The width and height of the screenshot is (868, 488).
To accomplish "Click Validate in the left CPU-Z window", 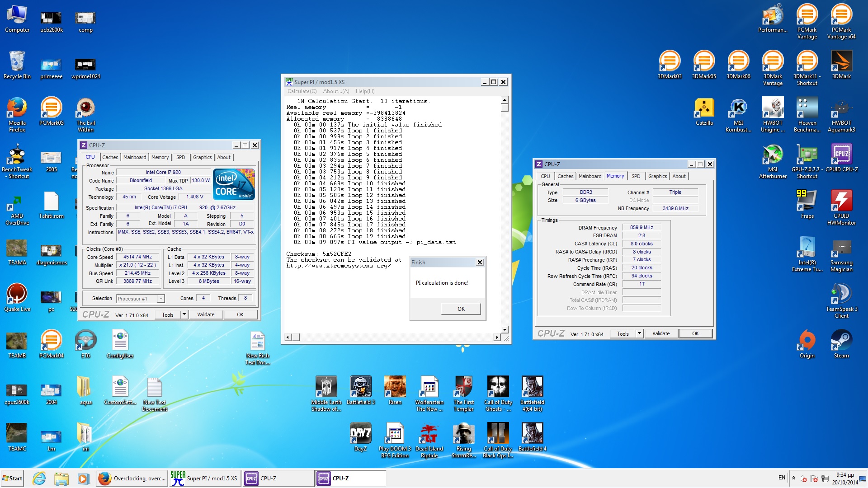I will (206, 314).
